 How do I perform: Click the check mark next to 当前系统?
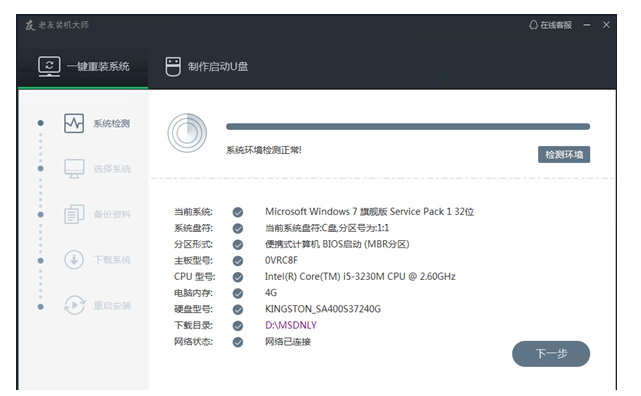click(x=238, y=212)
